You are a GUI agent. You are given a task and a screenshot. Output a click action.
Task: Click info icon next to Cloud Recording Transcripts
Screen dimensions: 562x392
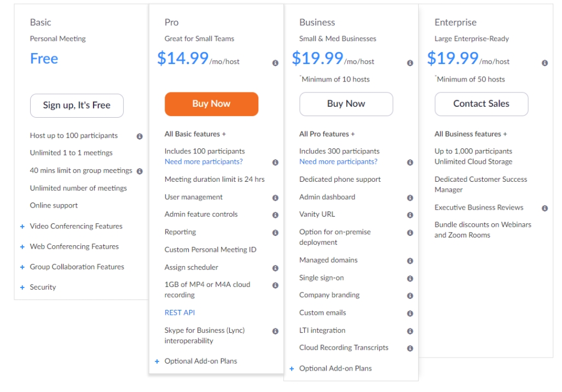(410, 348)
